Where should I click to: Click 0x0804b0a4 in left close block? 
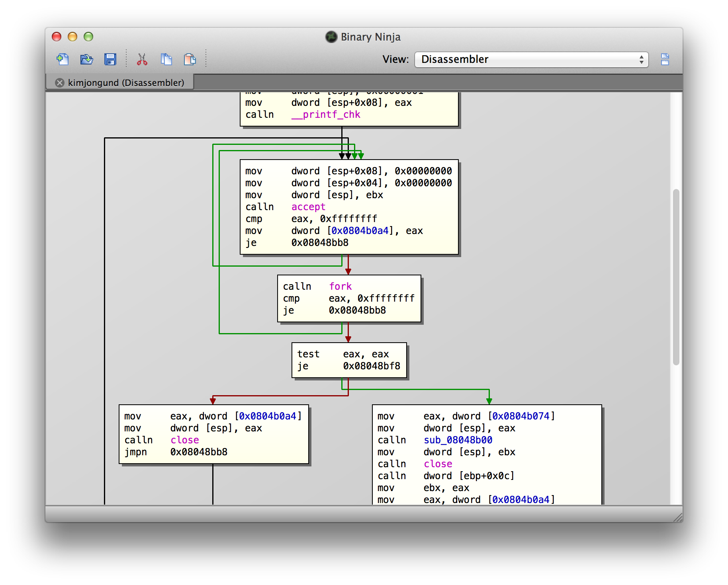(268, 416)
